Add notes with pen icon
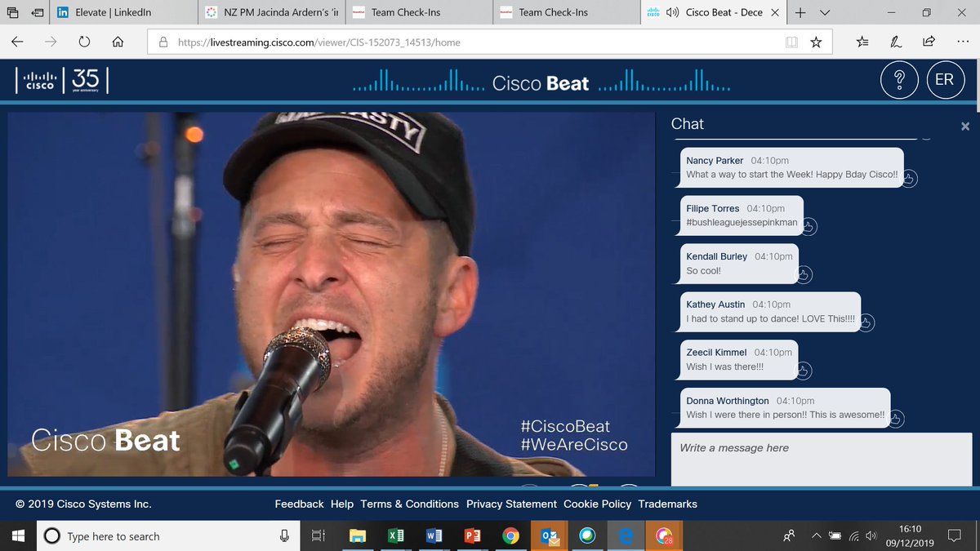Viewport: 980px width, 551px height. [896, 42]
